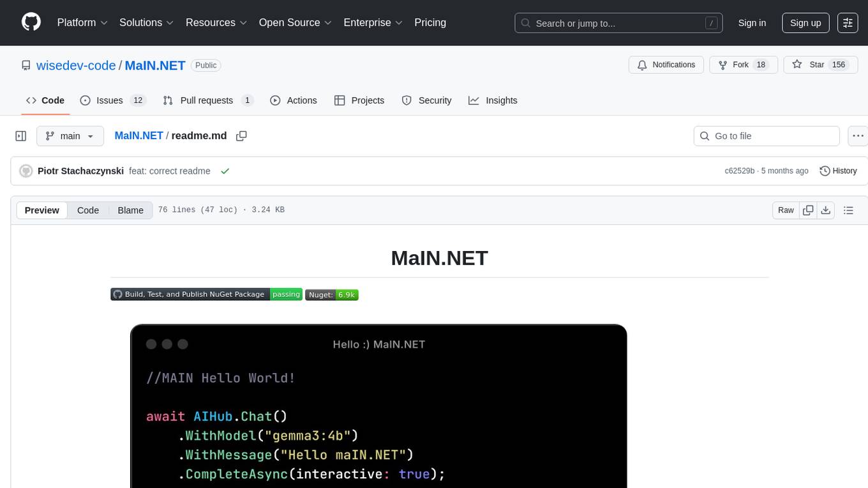868x488 pixels.
Task: Expand the file tree side panel
Action: point(21,136)
